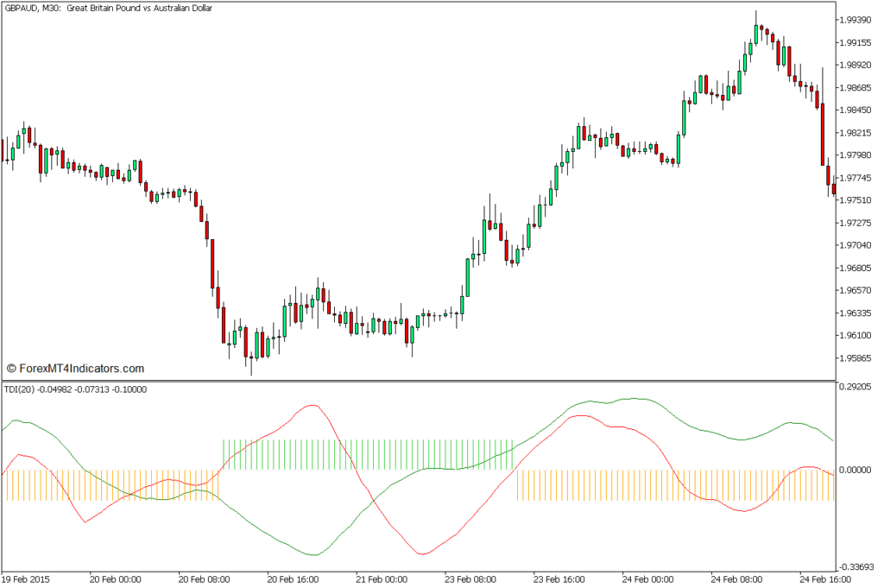Screen dimensions: 884x588
Task: Click the 21 Feb 00:00 time label
Action: pos(382,580)
